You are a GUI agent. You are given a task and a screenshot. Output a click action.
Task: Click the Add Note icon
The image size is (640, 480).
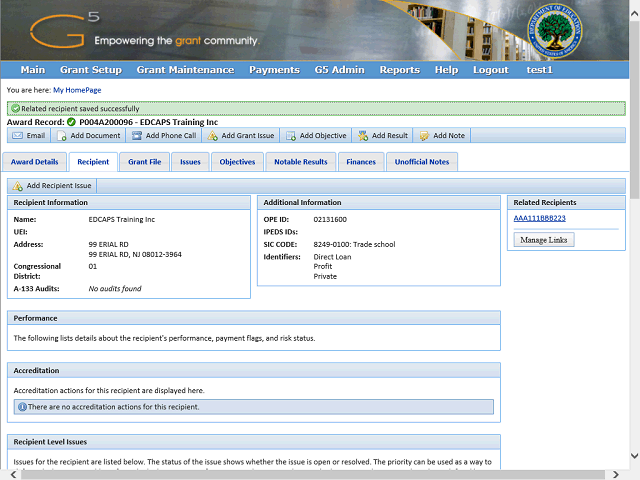pyautogui.click(x=424, y=136)
